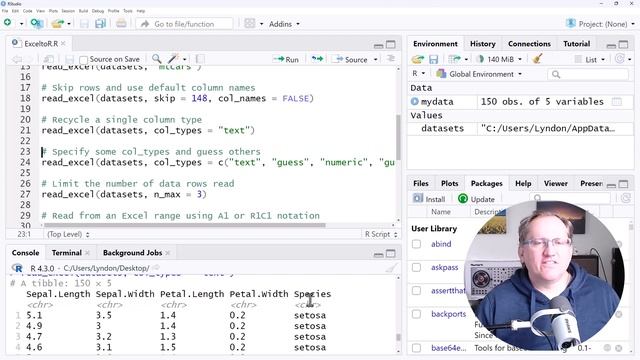Toggle the Source on Save checkbox
This screenshot has width=640, height=360.
(83, 60)
